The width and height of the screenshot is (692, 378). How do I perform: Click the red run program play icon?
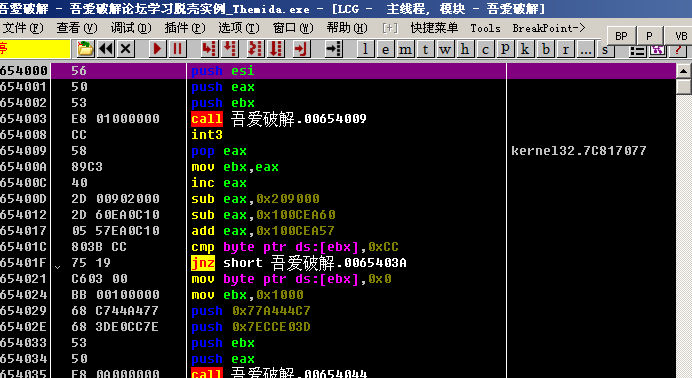pos(156,49)
